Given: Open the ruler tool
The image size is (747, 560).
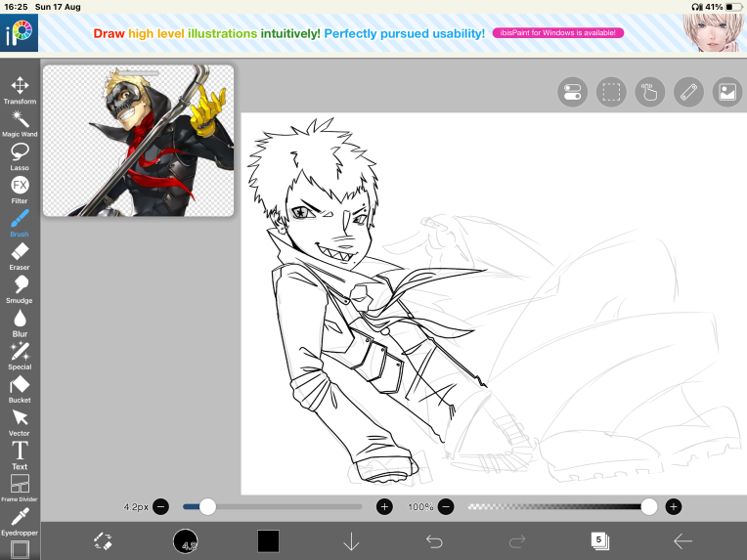Looking at the screenshot, I should 688,92.
